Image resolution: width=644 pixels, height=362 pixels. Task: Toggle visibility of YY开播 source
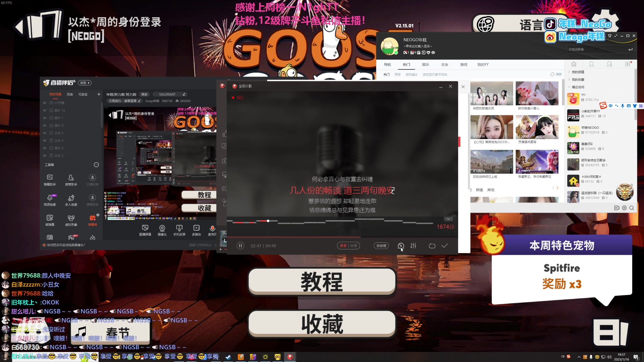45,103
